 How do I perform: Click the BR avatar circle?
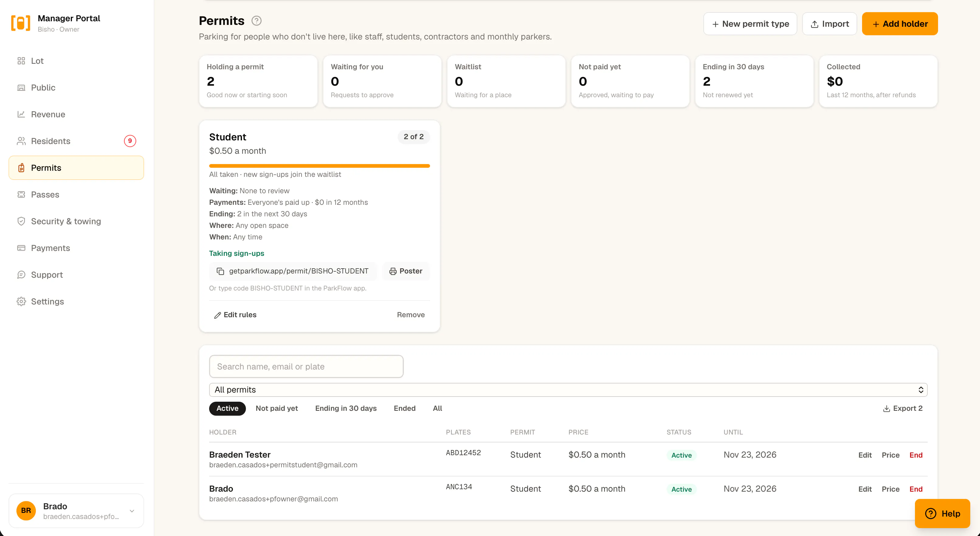pos(26,510)
